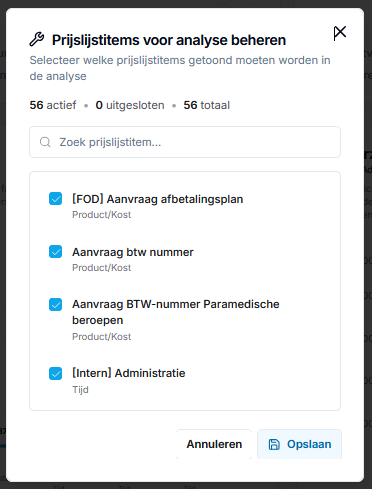372x489 pixels.
Task: Focus the Zoek prijslijstitem search field
Action: point(185,142)
